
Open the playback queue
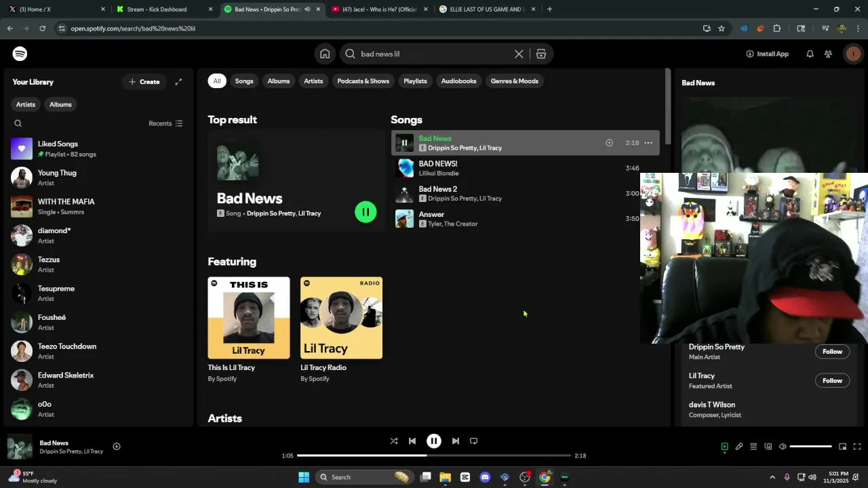coord(753,447)
